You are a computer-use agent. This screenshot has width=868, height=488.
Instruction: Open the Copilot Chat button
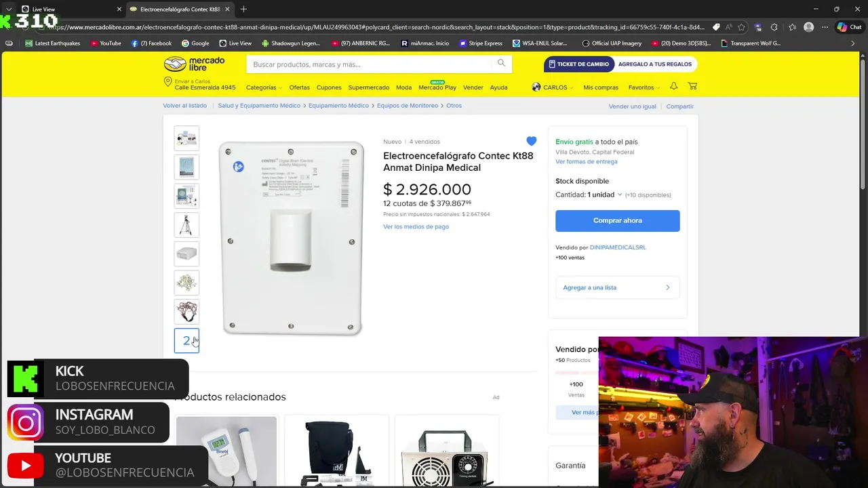(849, 27)
